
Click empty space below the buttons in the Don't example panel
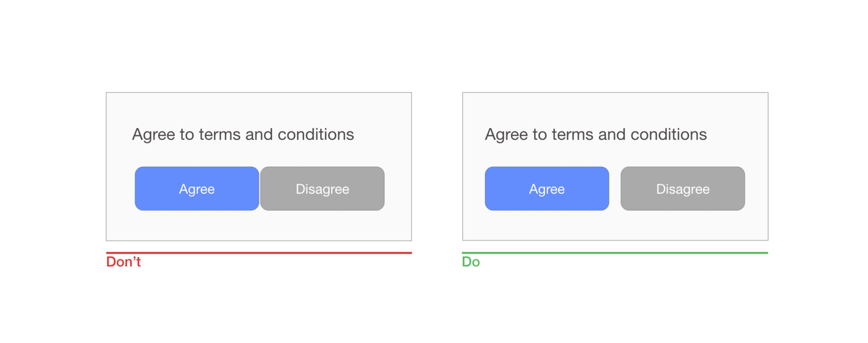(x=259, y=226)
